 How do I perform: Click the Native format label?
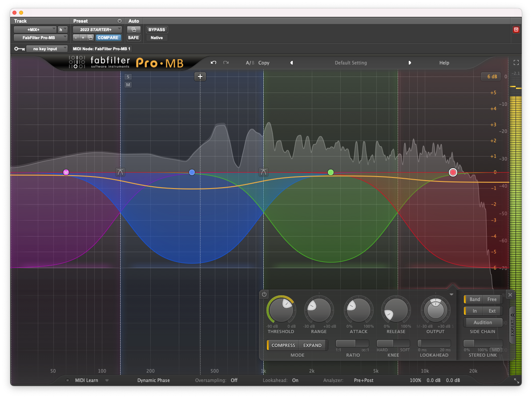pos(157,38)
